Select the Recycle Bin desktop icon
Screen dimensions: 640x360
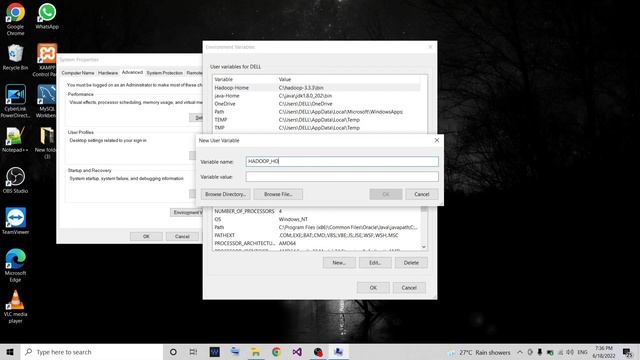click(x=15, y=57)
